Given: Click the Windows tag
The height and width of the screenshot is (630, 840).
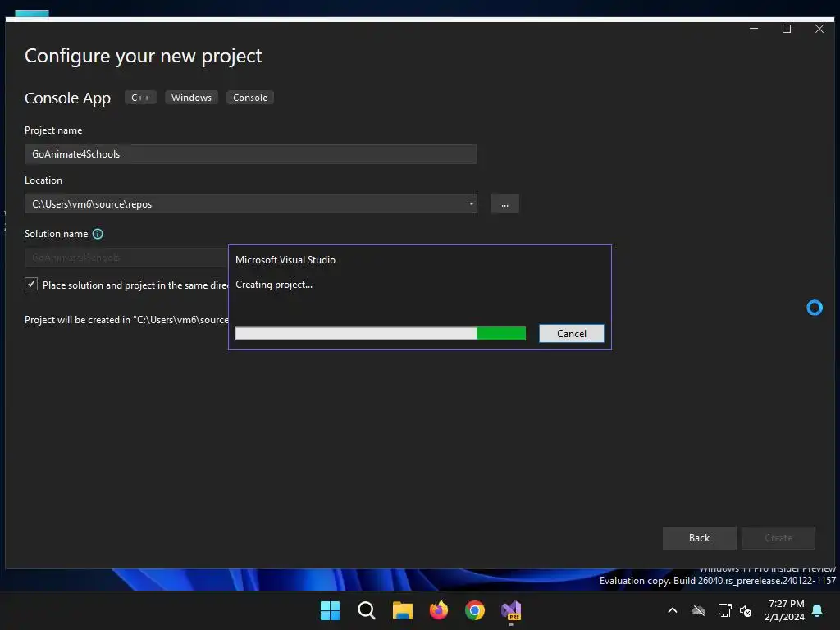Looking at the screenshot, I should click(191, 98).
